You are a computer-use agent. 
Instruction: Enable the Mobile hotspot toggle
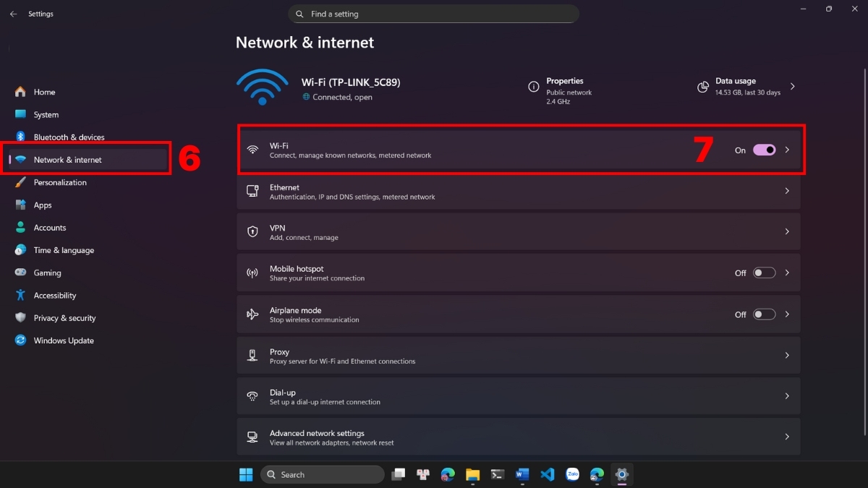click(764, 273)
